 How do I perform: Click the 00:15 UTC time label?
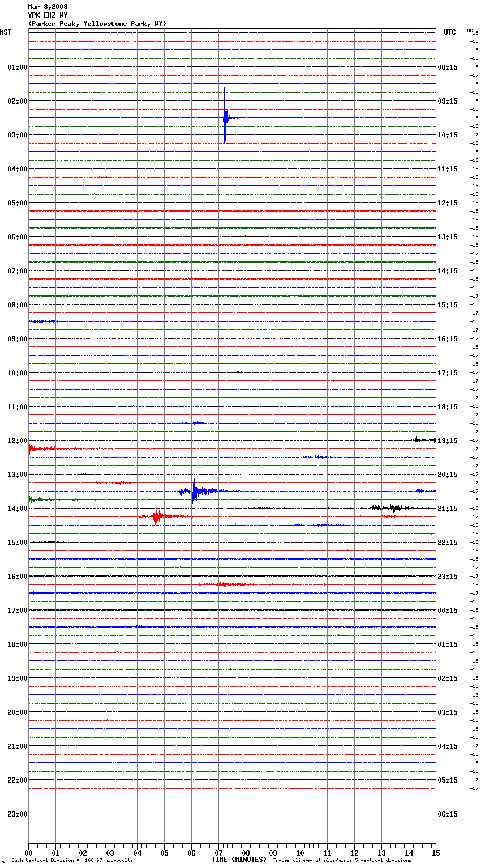(448, 611)
